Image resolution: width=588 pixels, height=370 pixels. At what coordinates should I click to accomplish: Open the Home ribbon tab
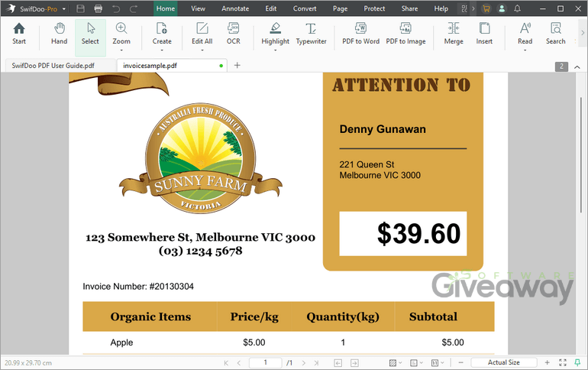coord(166,8)
